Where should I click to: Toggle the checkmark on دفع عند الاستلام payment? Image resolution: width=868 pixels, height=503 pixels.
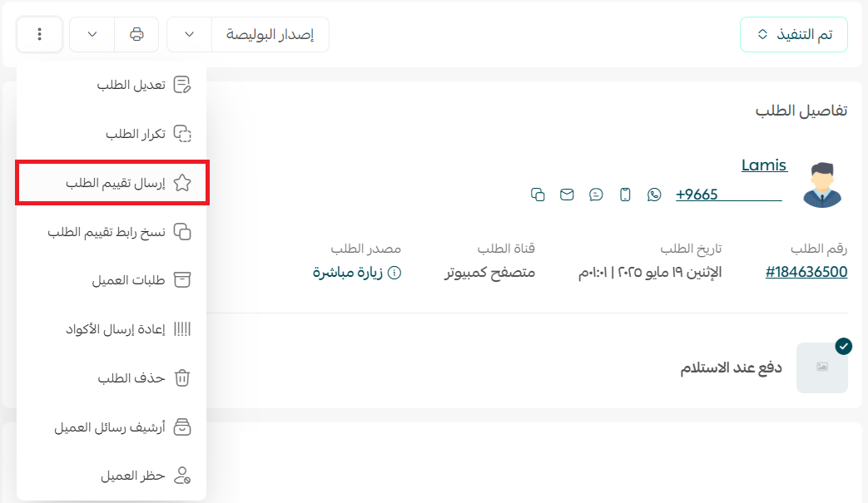pyautogui.click(x=844, y=347)
